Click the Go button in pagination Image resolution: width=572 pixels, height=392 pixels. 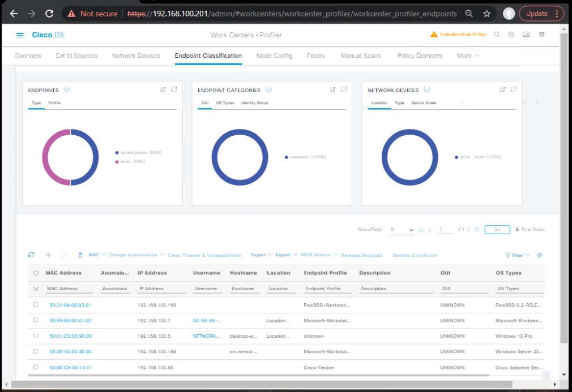(x=497, y=230)
